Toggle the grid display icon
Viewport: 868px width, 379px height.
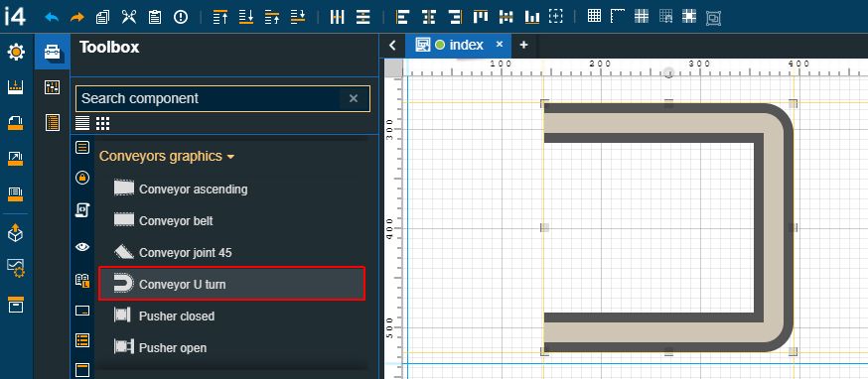[x=594, y=16]
